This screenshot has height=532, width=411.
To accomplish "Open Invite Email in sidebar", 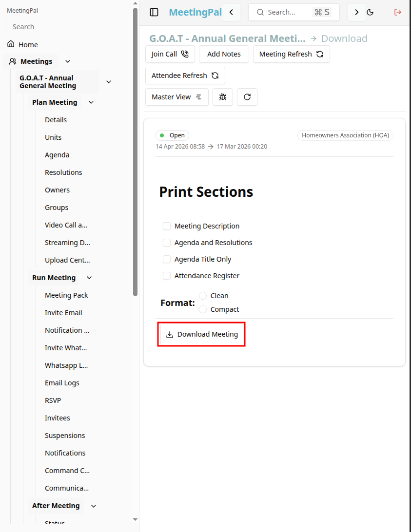I will (63, 313).
